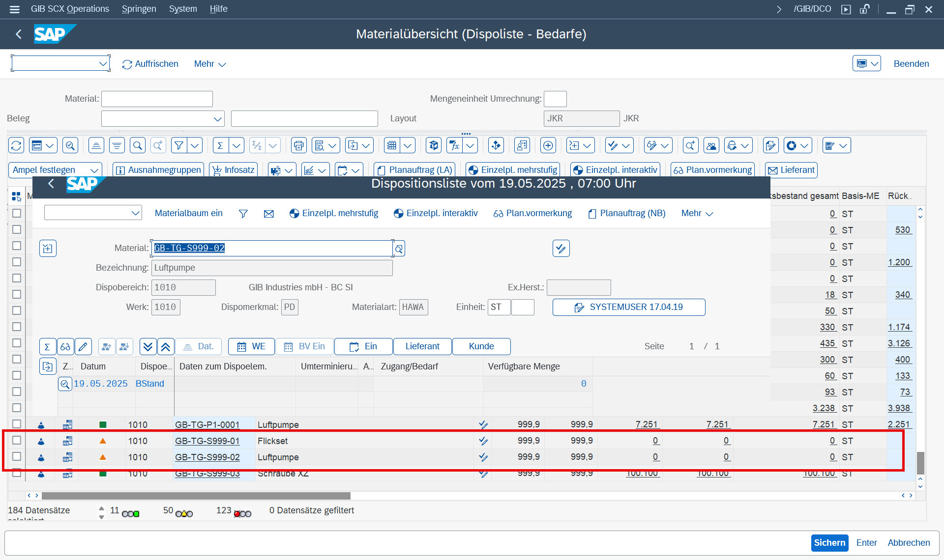The height and width of the screenshot is (560, 944).
Task: Click the search help icon next to the Material field
Action: point(399,249)
